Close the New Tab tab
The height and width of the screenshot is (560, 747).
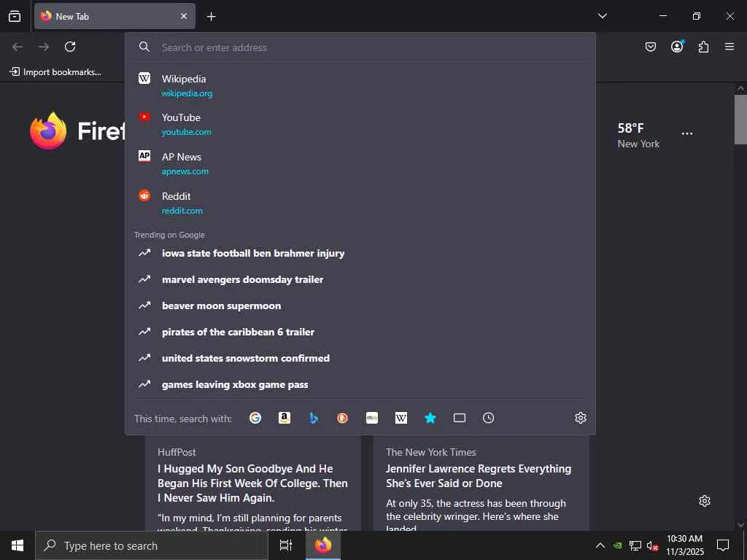tap(184, 16)
